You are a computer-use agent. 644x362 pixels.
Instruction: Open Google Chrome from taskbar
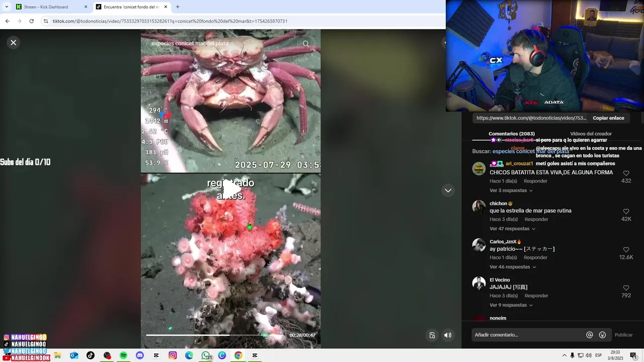(238, 355)
